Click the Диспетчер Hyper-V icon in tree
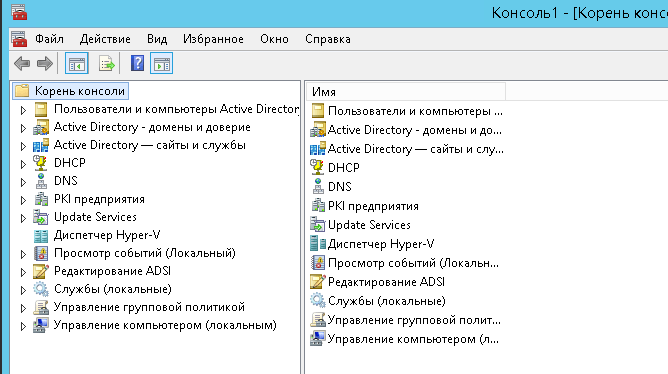The image size is (668, 374). 41,235
